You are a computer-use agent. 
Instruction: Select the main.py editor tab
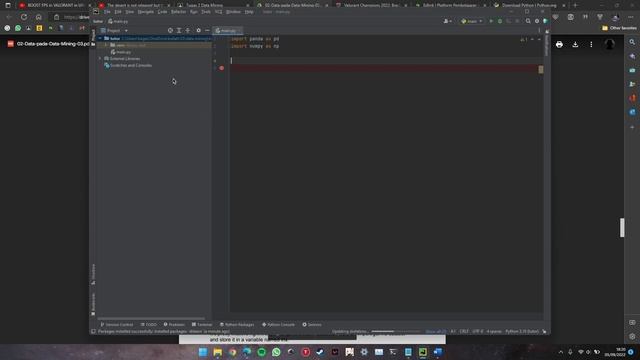click(227, 31)
